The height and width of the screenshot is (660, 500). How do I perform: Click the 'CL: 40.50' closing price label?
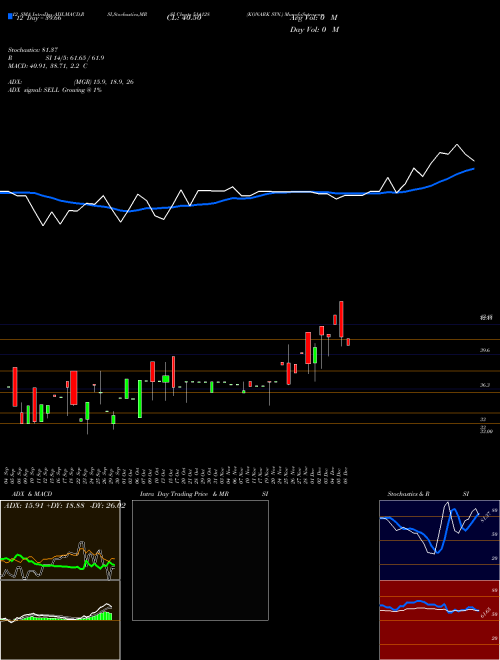pyautogui.click(x=184, y=18)
